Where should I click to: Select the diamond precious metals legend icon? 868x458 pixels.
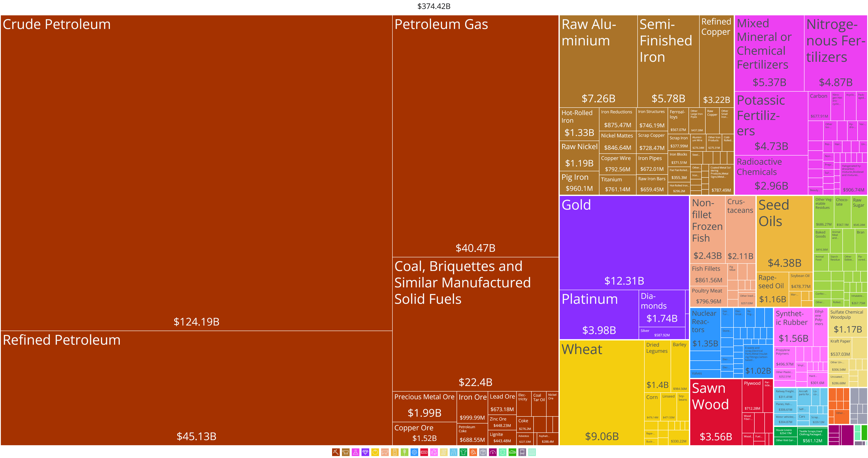365,452
